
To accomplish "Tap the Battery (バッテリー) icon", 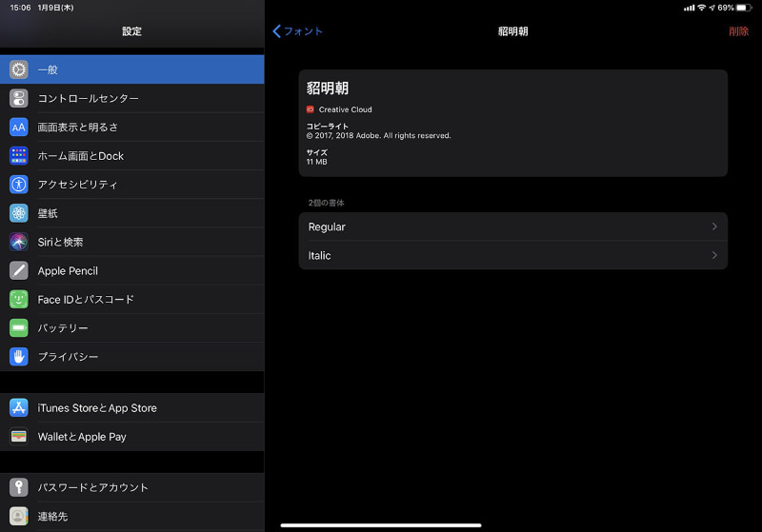I will click(18, 327).
